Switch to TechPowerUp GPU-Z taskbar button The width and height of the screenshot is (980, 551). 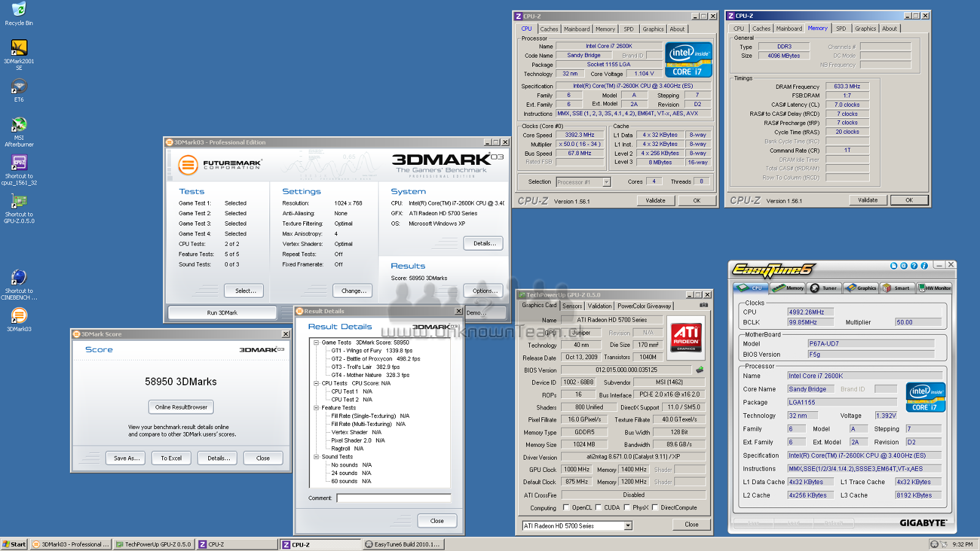(x=154, y=544)
